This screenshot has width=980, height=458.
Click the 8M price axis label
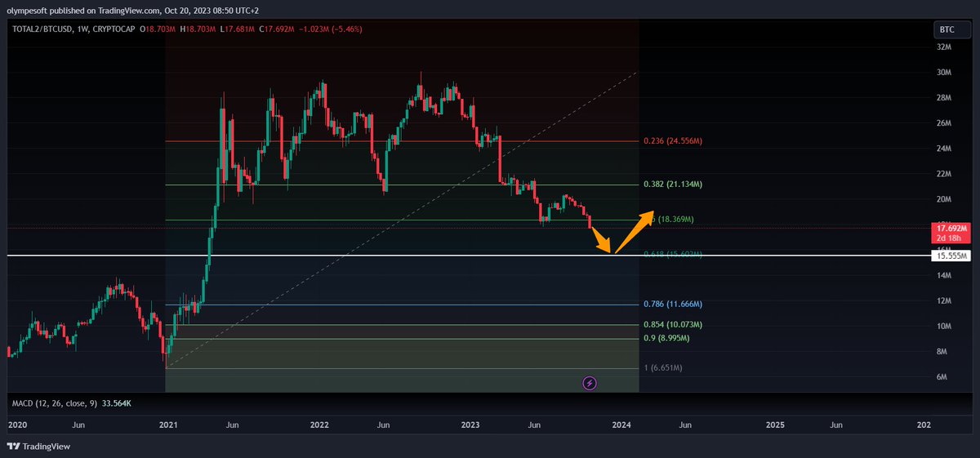click(x=943, y=352)
